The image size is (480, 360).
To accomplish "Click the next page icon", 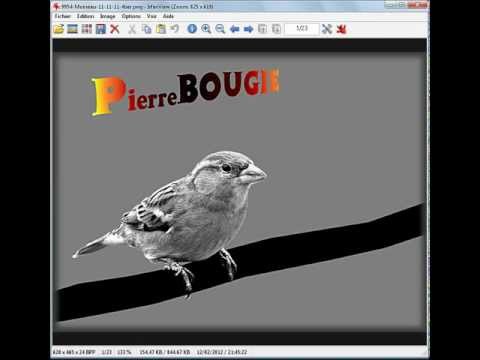I will click(276, 29).
